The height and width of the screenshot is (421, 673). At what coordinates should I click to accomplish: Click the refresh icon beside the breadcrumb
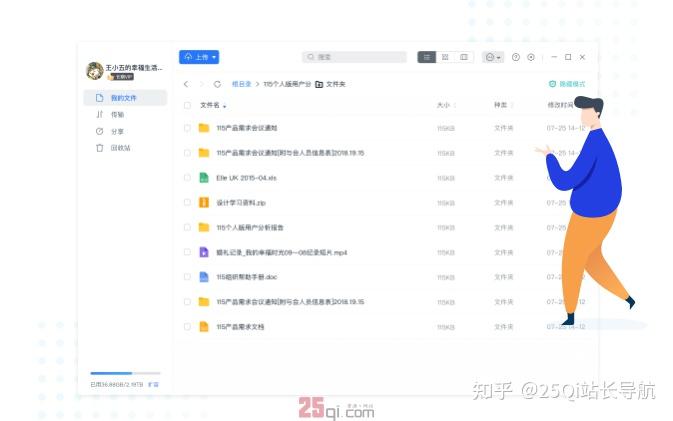(x=217, y=84)
